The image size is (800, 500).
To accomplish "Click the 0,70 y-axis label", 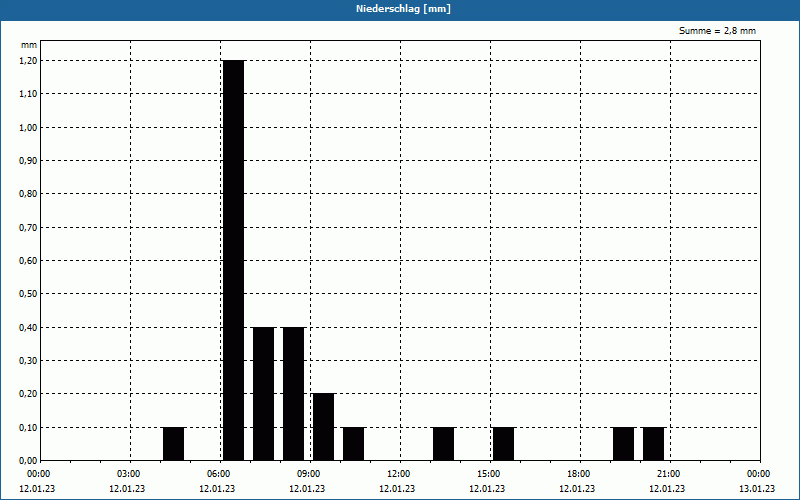I will (x=28, y=228).
